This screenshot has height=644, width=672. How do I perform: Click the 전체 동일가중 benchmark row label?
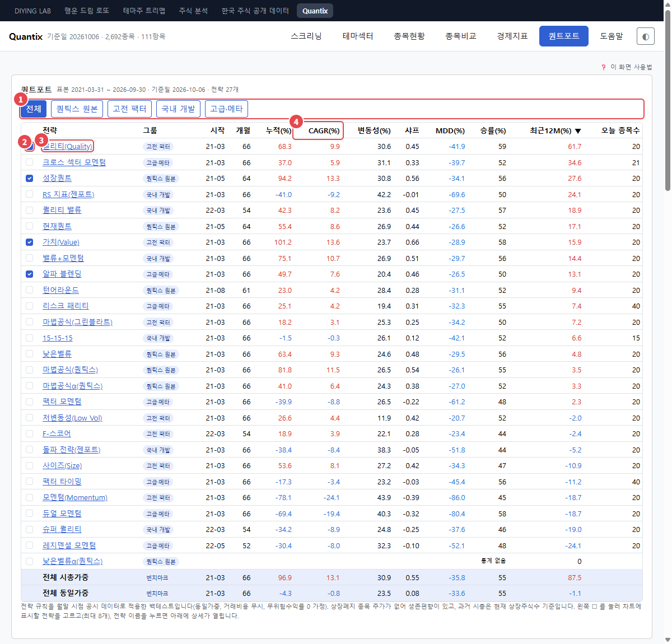coord(66,593)
